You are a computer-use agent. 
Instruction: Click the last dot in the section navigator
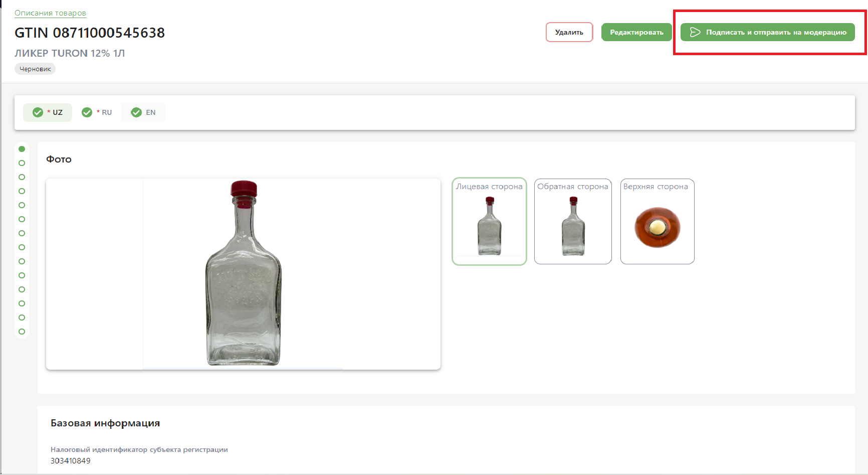[22, 332]
